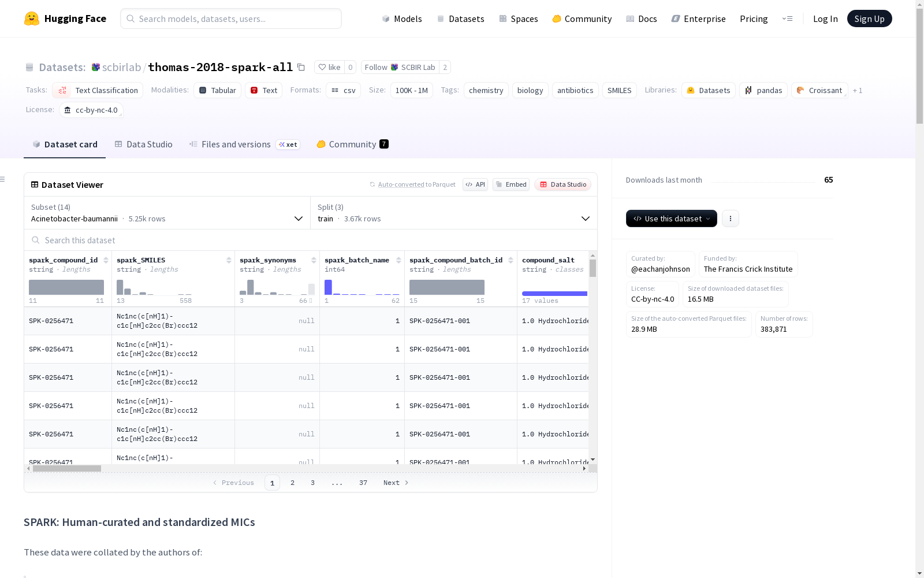Click the csv format tag
This screenshot has height=578, width=924.
pos(344,90)
